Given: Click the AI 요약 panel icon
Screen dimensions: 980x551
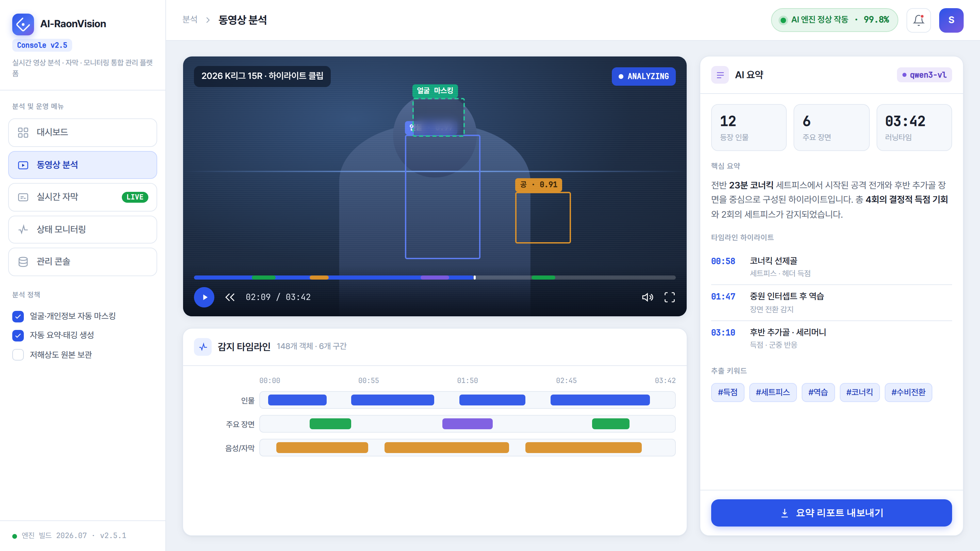Looking at the screenshot, I should (x=720, y=75).
